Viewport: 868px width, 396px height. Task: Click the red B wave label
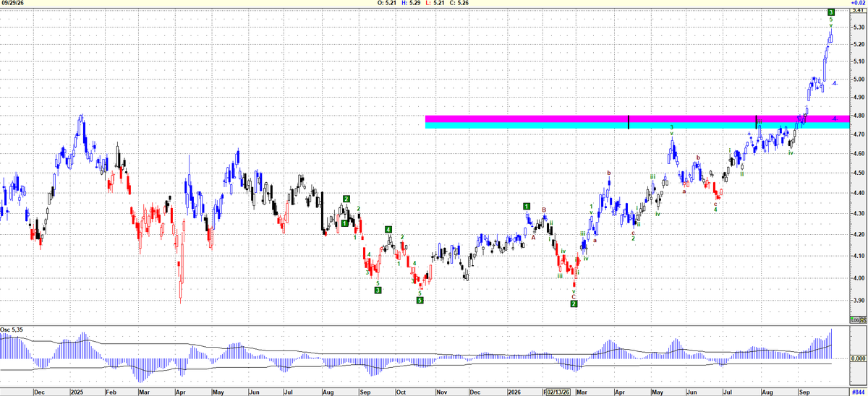[545, 210]
